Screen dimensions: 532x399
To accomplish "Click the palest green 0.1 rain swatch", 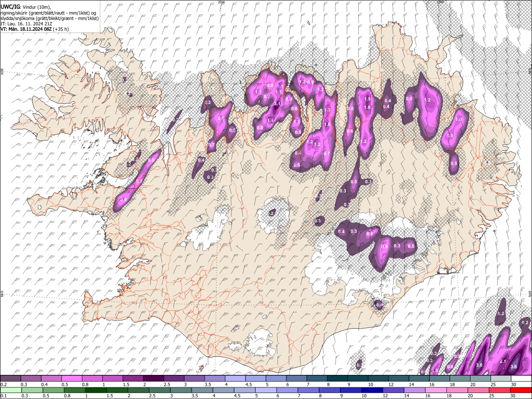I will click(x=10, y=390).
